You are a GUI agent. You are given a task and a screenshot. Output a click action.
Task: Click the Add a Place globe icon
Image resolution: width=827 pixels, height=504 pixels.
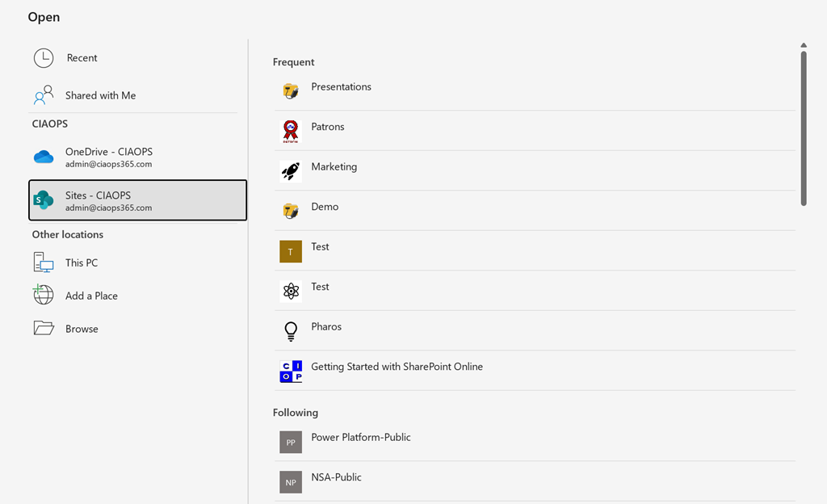click(43, 295)
